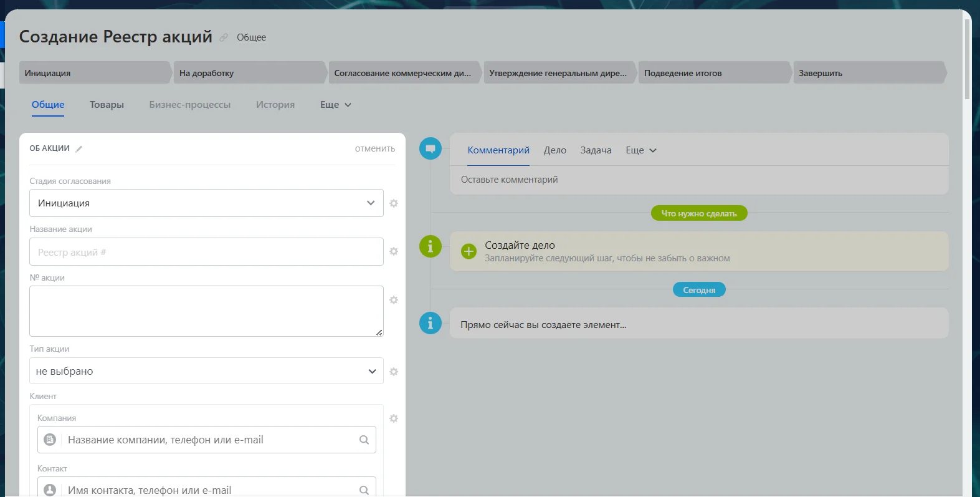The image size is (980, 497).
Task: Open the Дело tab in timeline
Action: (554, 150)
